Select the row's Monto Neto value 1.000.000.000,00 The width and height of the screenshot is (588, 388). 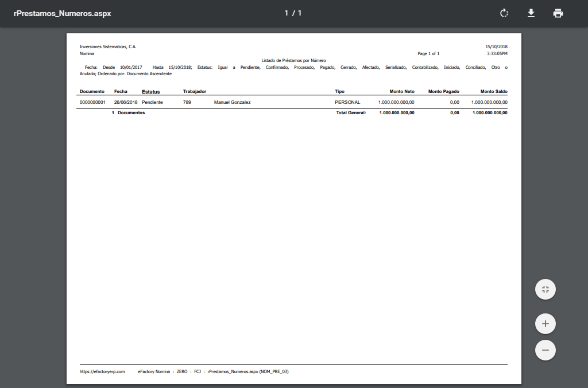point(396,102)
